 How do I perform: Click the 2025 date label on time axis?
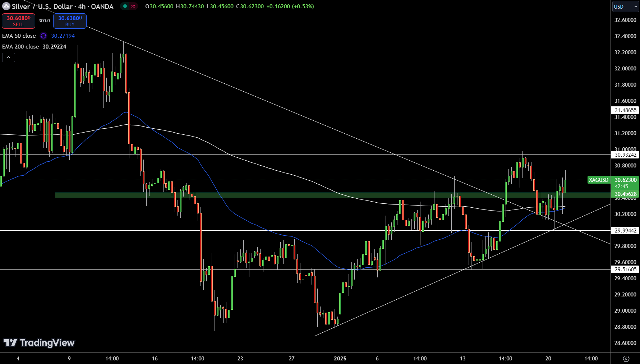coord(340,359)
